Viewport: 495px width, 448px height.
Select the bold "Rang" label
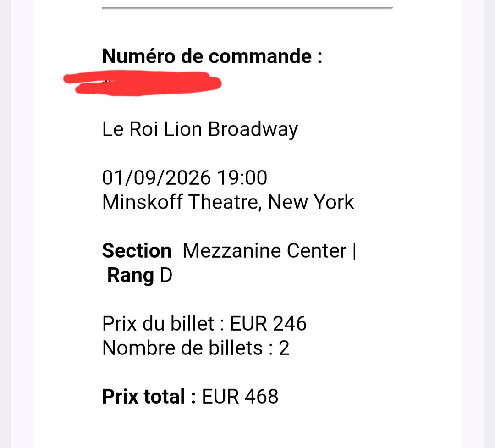[x=130, y=276]
